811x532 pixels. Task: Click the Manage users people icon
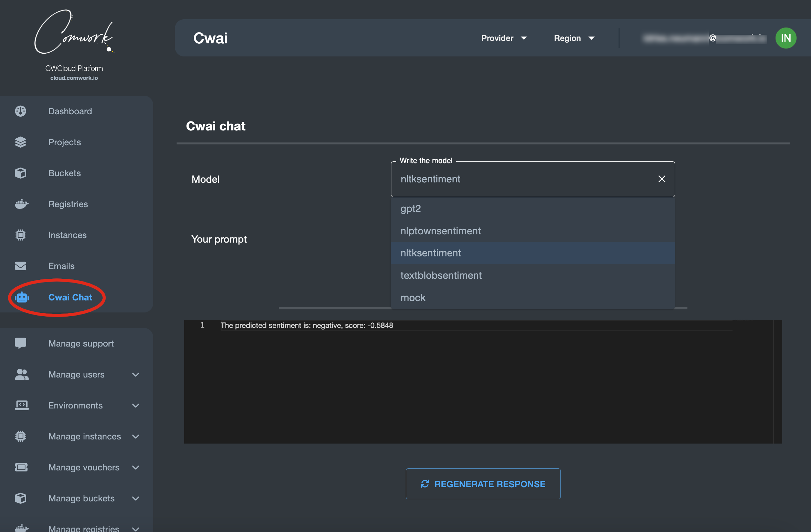[22, 374]
